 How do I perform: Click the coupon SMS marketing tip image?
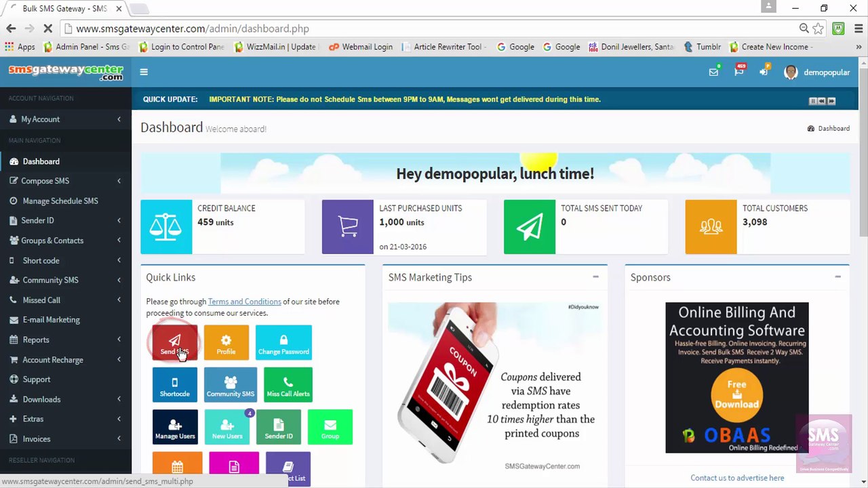coord(495,388)
